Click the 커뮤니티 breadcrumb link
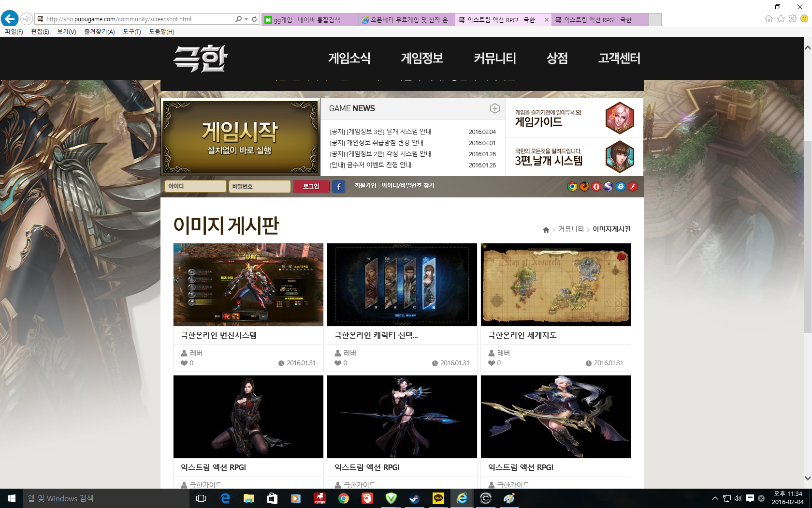 coord(571,229)
